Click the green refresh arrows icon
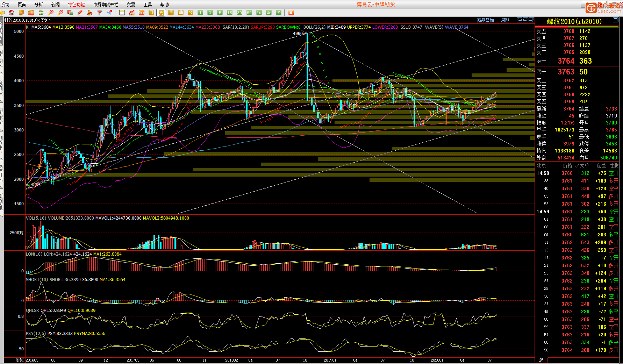The height and width of the screenshot is (364, 623). pyautogui.click(x=41, y=13)
